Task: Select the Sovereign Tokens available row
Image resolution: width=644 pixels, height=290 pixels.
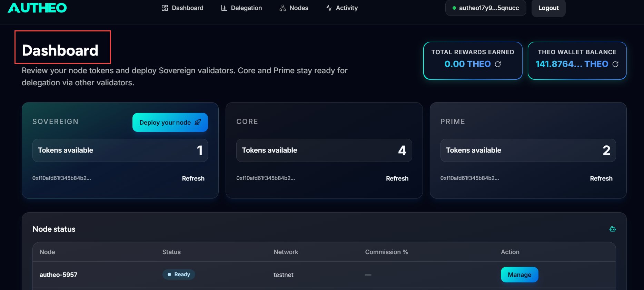Action: 120,150
